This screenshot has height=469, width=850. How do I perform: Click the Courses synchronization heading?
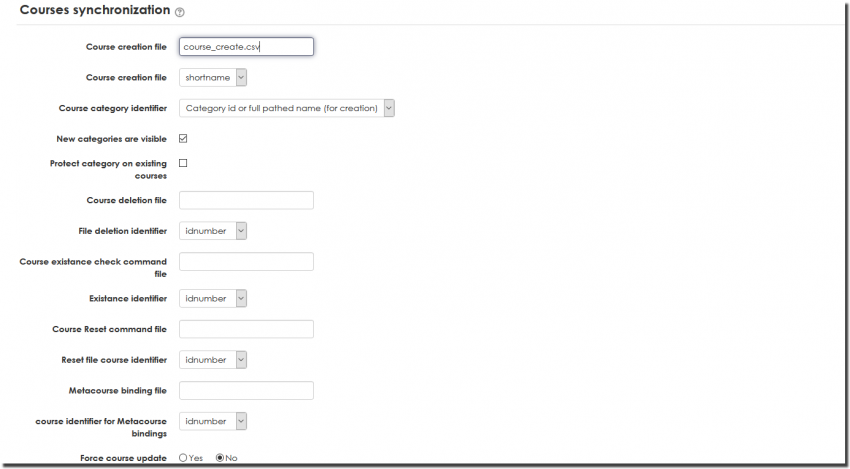click(95, 10)
